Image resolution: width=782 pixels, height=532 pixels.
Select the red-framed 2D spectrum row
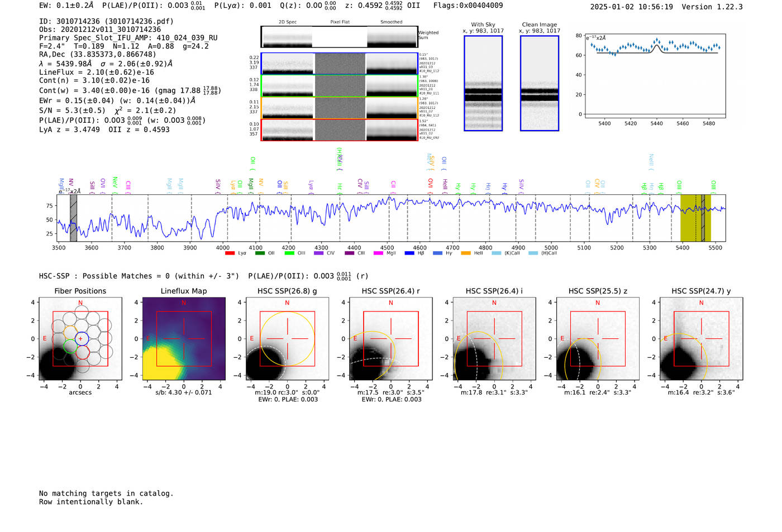pos(339,130)
